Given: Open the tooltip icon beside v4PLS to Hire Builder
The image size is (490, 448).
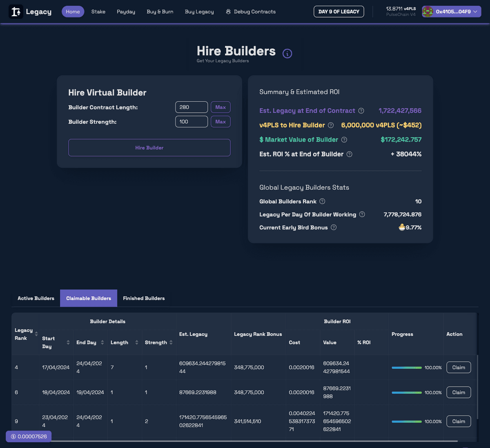Looking at the screenshot, I should (330, 125).
